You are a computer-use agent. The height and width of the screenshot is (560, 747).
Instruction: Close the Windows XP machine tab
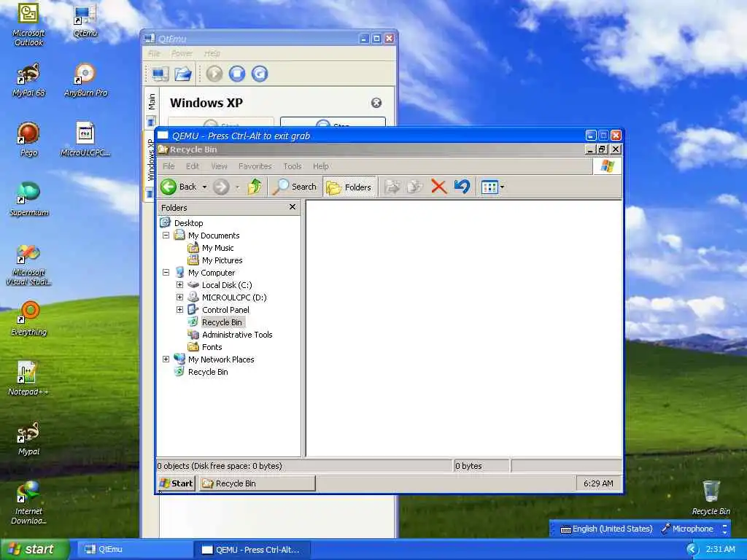click(376, 103)
